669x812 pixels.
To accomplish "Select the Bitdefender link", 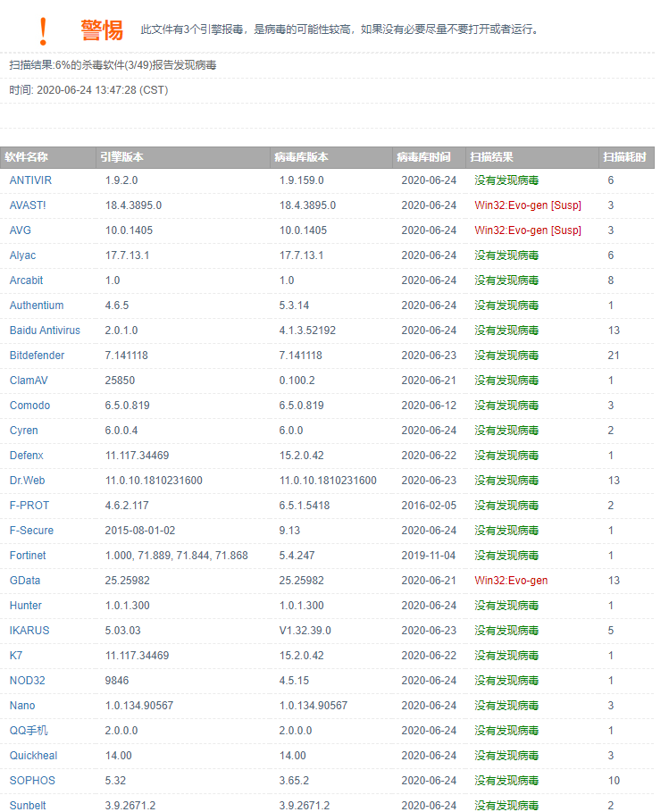I will [38, 356].
